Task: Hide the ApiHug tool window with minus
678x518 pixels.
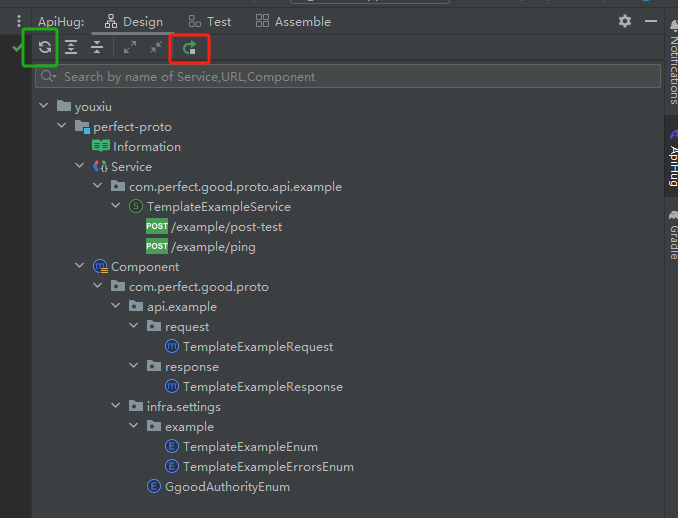Action: (x=651, y=21)
